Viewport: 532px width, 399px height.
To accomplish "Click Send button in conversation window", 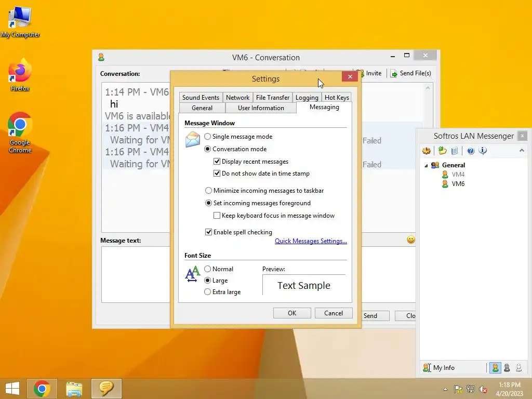I will [375, 316].
